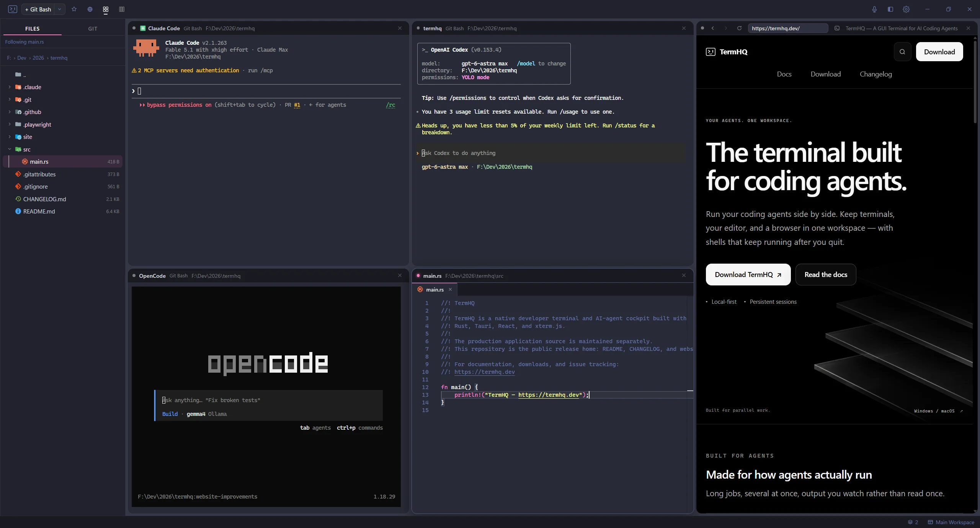Click the parent folder '..' icon
980x528 pixels.
pyautogui.click(x=18, y=75)
